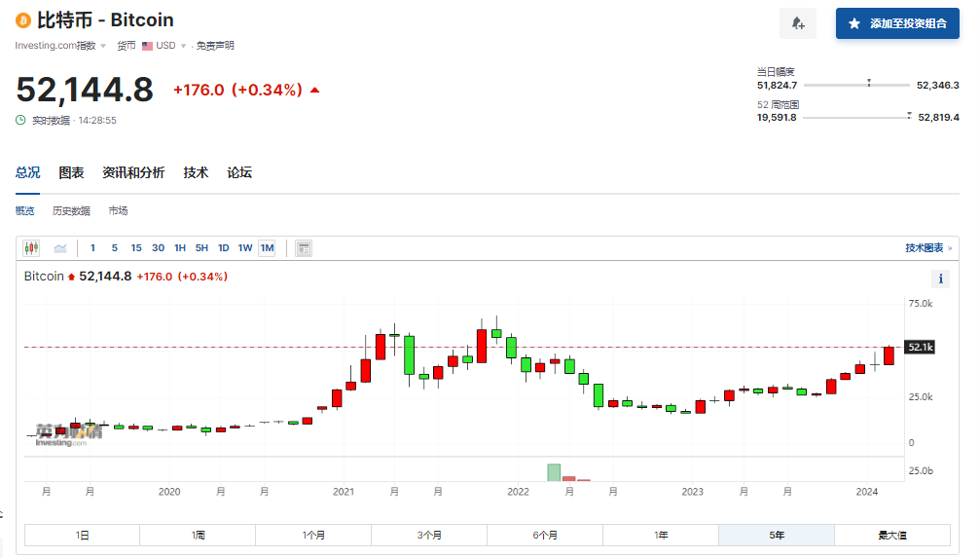Screen dimensions: 980x558
Task: Select the 1D candle interval
Action: [x=223, y=248]
